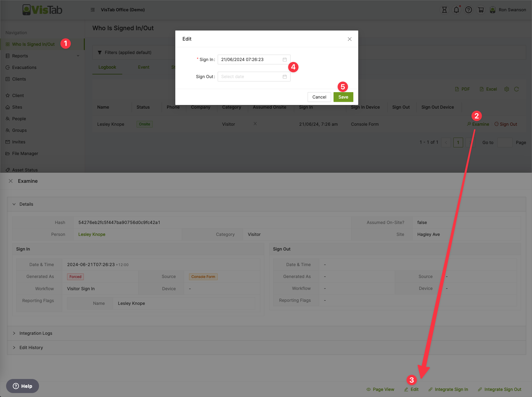Click the refresh table icon

coord(516,89)
